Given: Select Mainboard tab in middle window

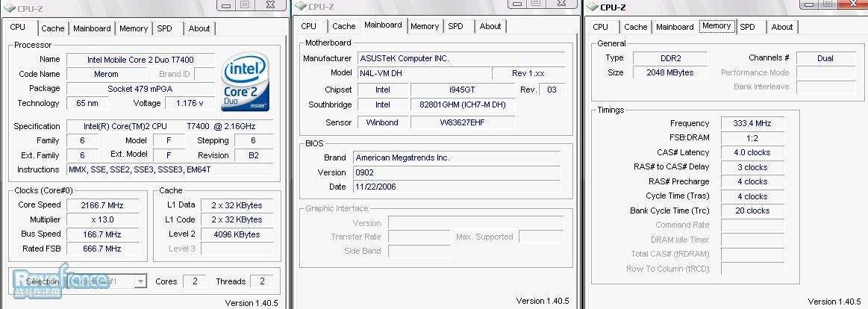Looking at the screenshot, I should 383,25.
